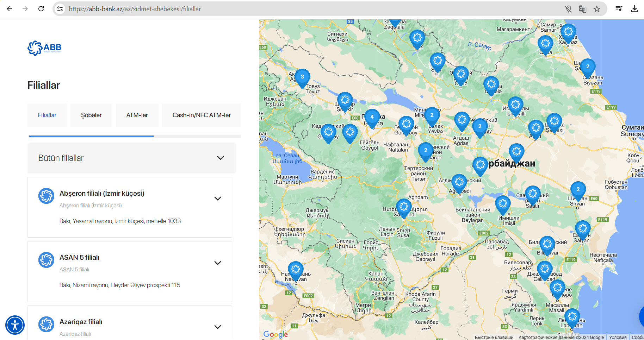This screenshot has width=644, height=340.
Task: Click the map marker at Saatlı
Action: click(x=533, y=195)
